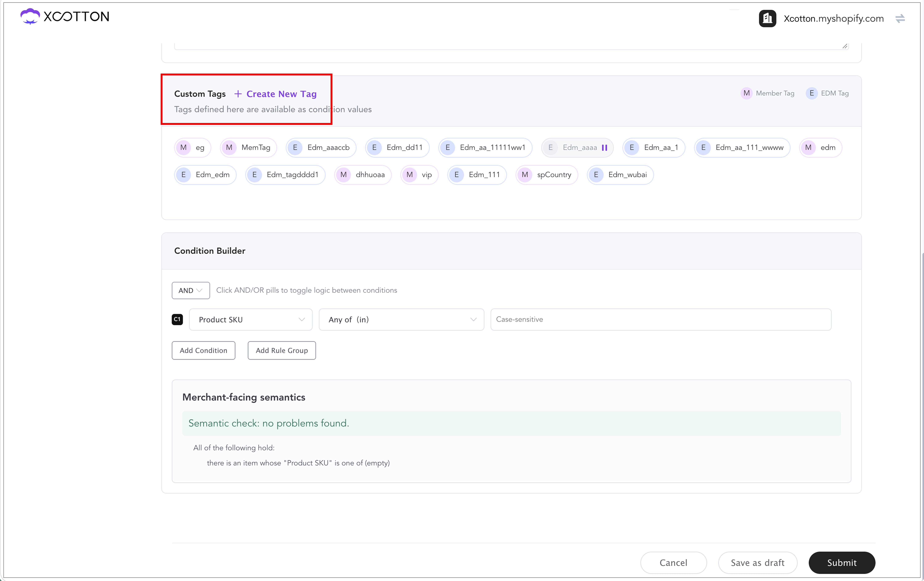The width and height of the screenshot is (924, 581).
Task: Click the pause icon on Edm_aaaa tag
Action: point(604,148)
